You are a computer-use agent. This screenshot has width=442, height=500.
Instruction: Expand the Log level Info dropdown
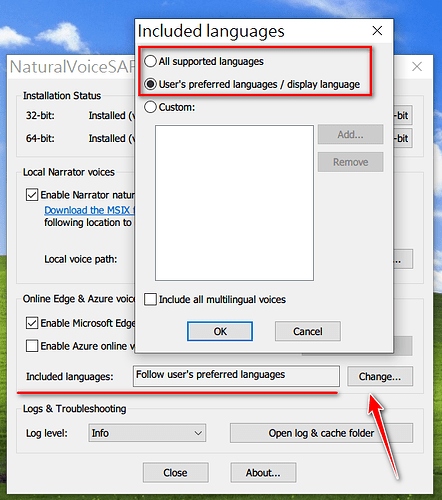click(147, 433)
